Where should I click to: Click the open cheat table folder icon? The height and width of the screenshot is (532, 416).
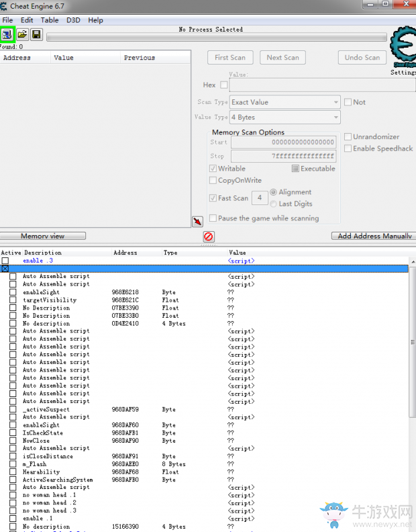(22, 34)
